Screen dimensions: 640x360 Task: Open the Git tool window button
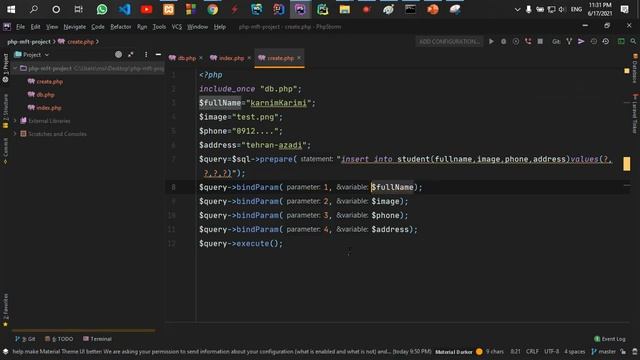point(25,339)
